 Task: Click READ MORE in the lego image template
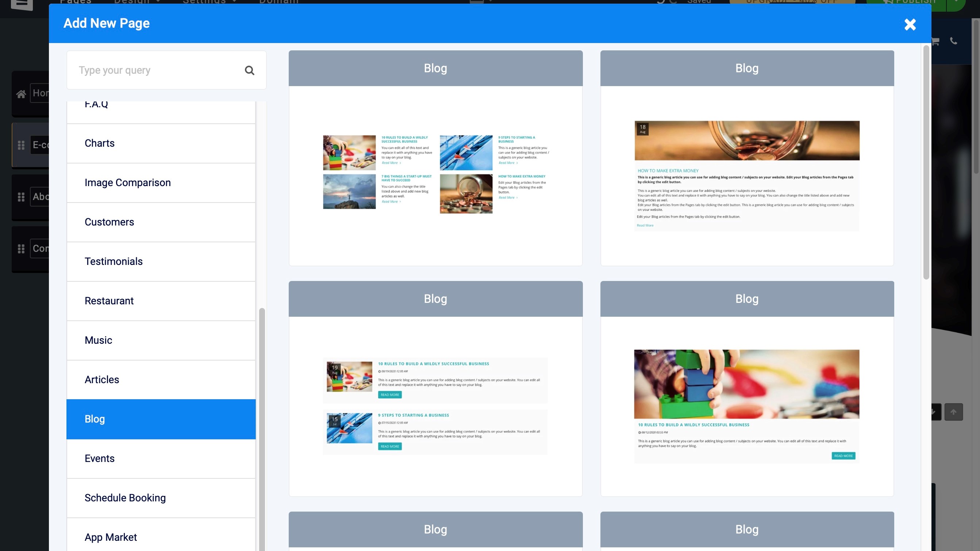point(843,456)
